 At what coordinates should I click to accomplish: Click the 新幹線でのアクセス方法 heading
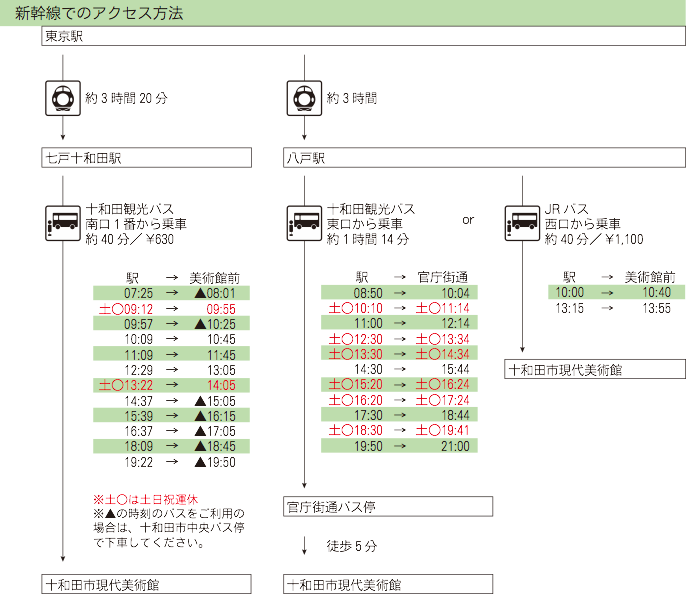[99, 13]
